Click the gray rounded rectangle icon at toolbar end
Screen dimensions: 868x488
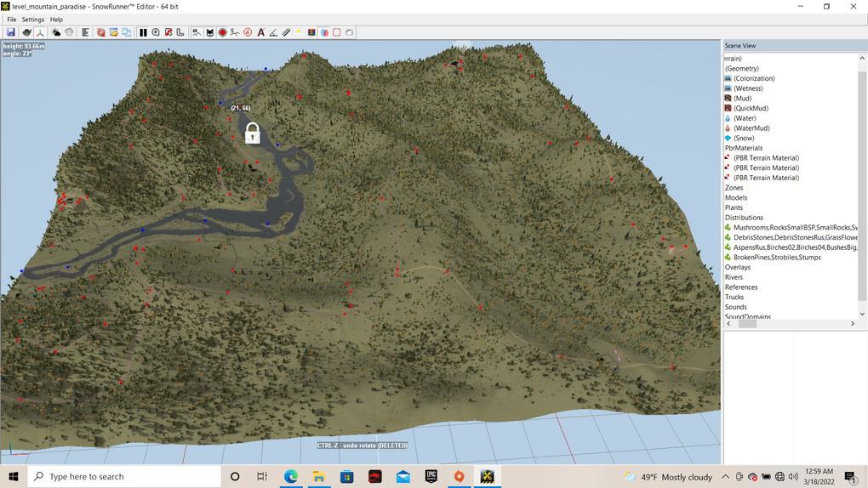pyautogui.click(x=349, y=32)
